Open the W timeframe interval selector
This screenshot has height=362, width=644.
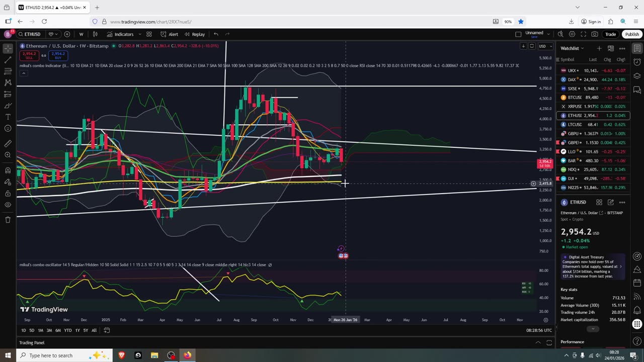81,34
